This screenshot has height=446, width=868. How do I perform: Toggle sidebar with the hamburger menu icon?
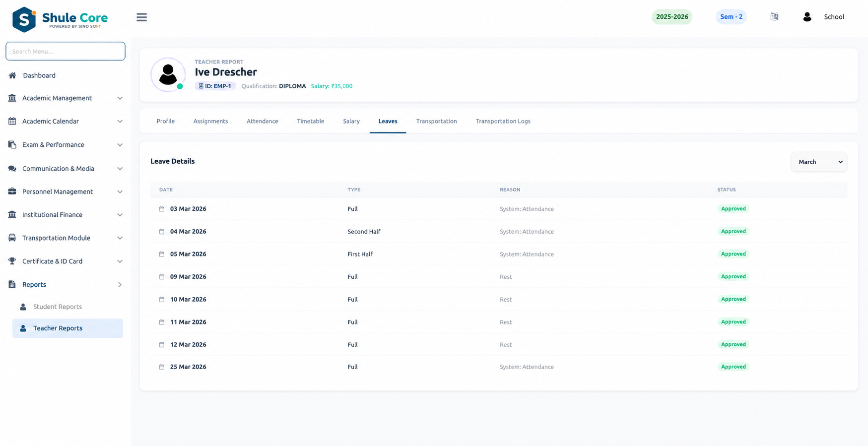coord(141,17)
